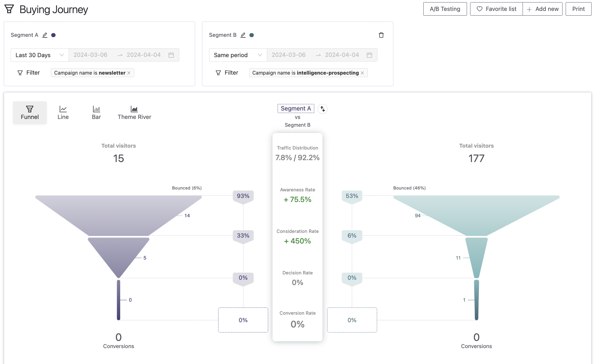Open Segment A date range calendar icon

(171, 55)
